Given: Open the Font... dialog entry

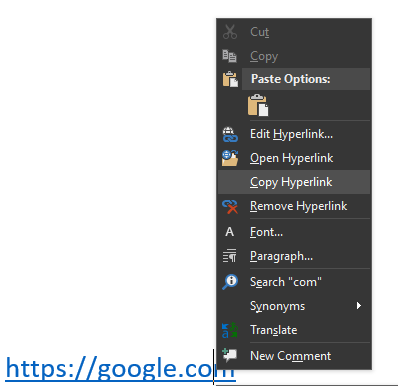Looking at the screenshot, I should 294,232.
